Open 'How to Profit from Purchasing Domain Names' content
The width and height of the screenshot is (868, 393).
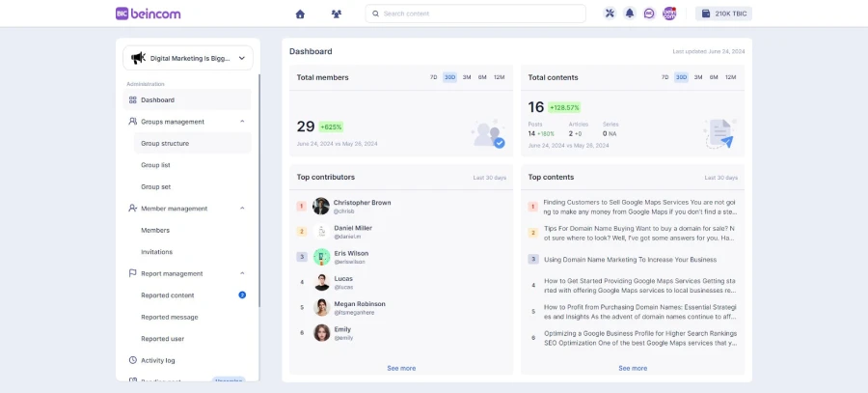click(640, 312)
